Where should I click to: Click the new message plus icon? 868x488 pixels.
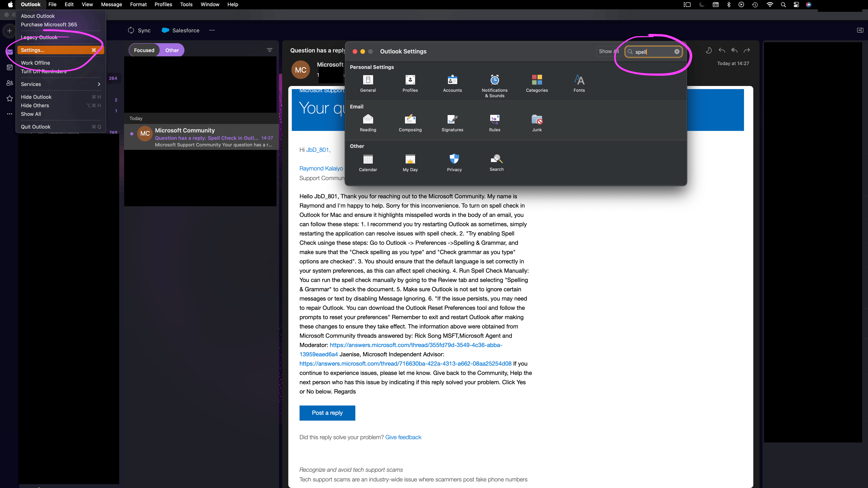click(x=9, y=31)
